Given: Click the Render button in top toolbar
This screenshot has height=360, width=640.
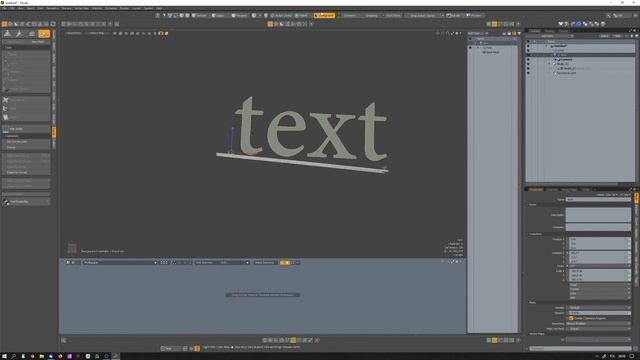Looking at the screenshot, I should (x=453, y=16).
